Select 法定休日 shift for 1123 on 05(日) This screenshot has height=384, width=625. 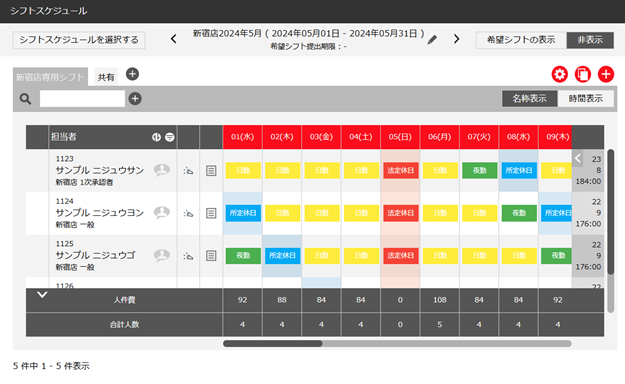[401, 171]
